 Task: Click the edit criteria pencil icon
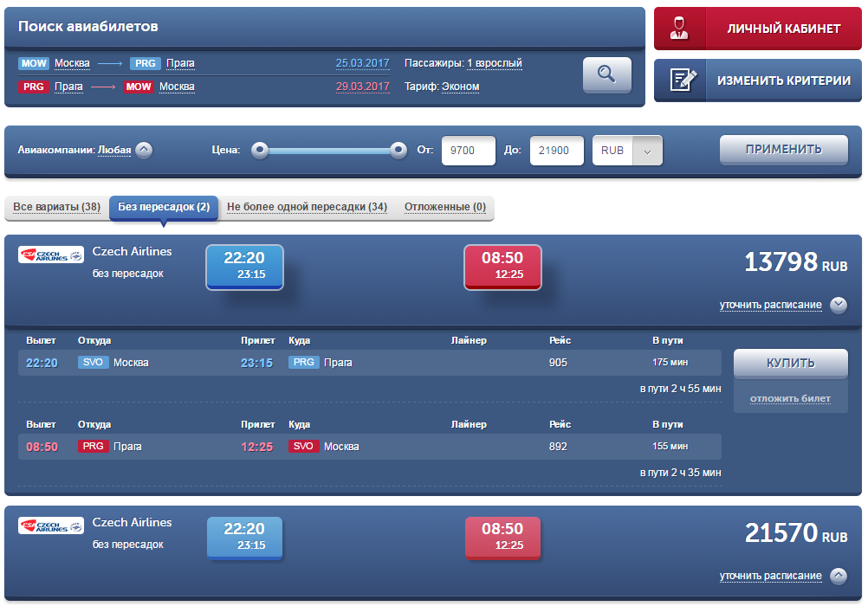[x=679, y=81]
